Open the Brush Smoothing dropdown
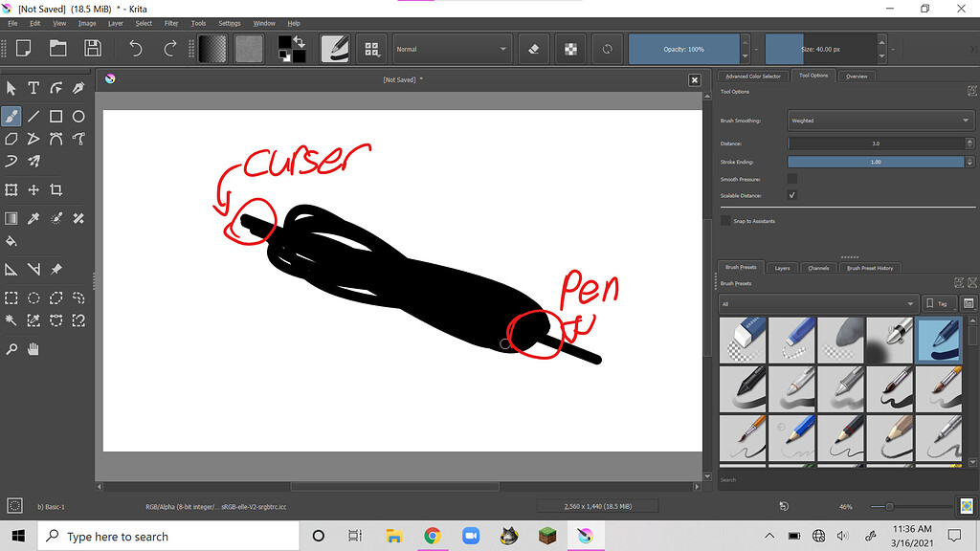Viewport: 980px width, 551px height. (879, 121)
